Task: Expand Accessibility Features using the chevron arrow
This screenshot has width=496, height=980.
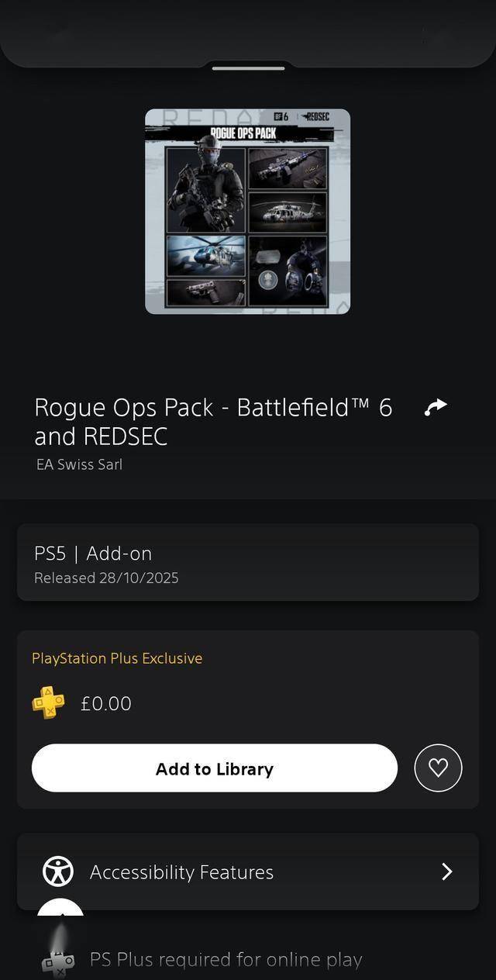Action: coord(446,871)
